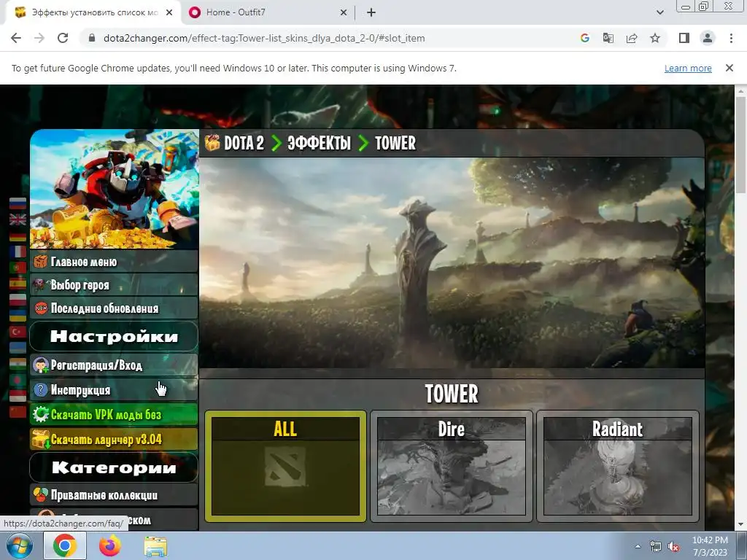Open the translate page icon

point(608,38)
